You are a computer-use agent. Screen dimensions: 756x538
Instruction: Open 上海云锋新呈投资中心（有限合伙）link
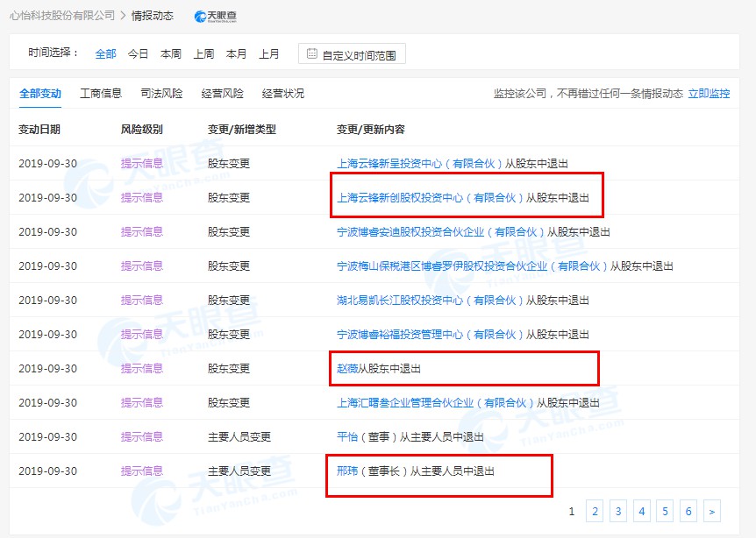tap(420, 164)
